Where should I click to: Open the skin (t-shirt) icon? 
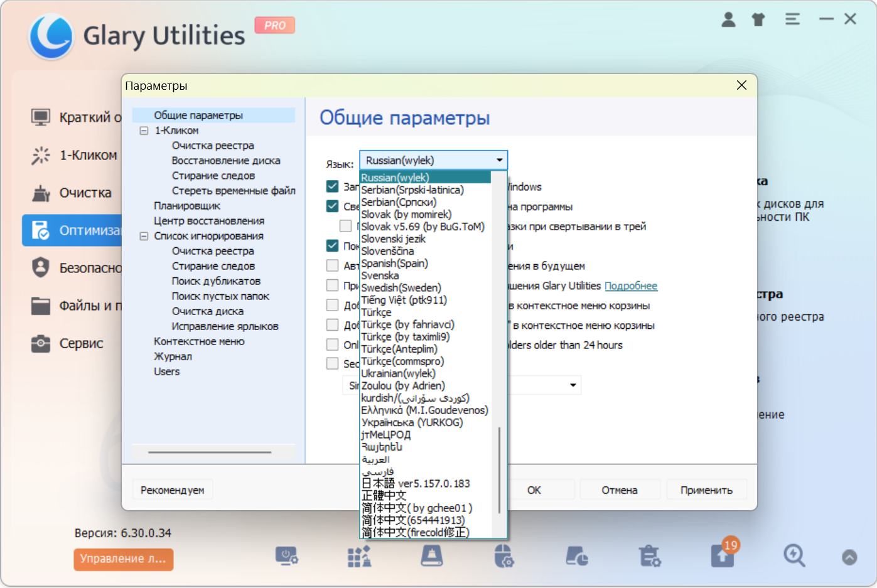click(x=758, y=19)
